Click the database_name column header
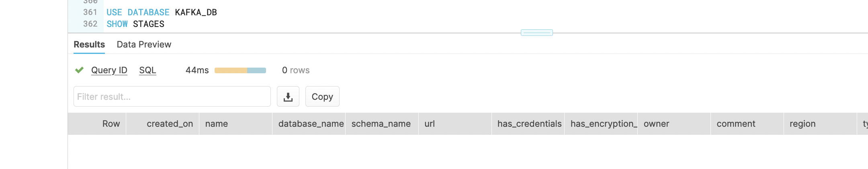 (311, 124)
